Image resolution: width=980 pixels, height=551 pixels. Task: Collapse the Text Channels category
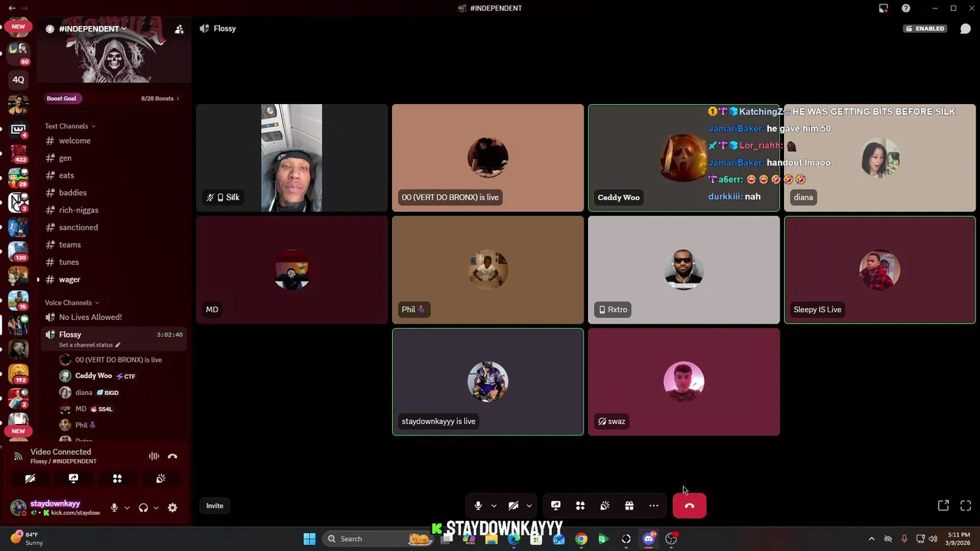click(70, 126)
